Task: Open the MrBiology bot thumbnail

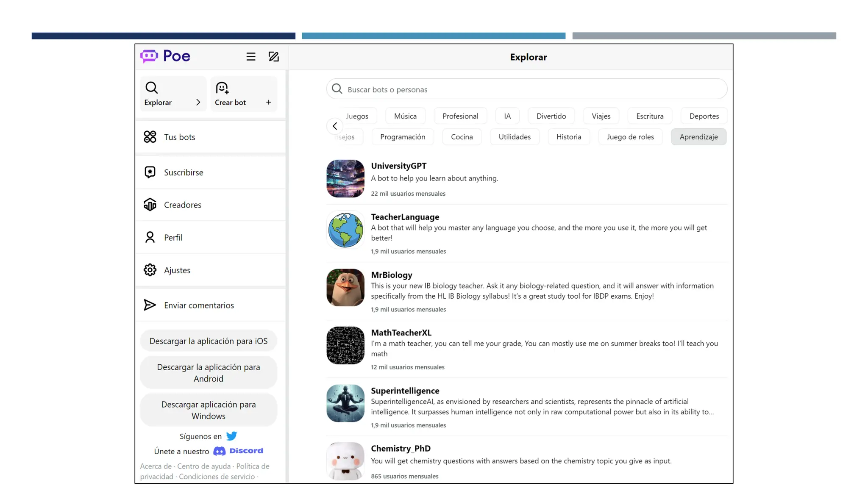Action: [x=345, y=288]
